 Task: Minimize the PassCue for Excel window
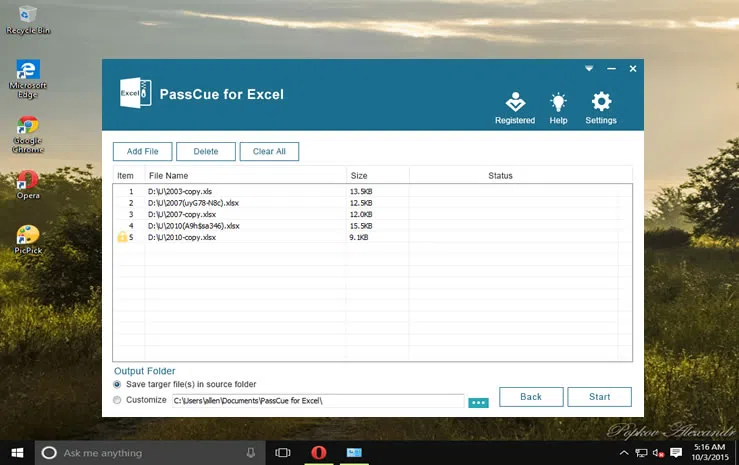pos(611,69)
